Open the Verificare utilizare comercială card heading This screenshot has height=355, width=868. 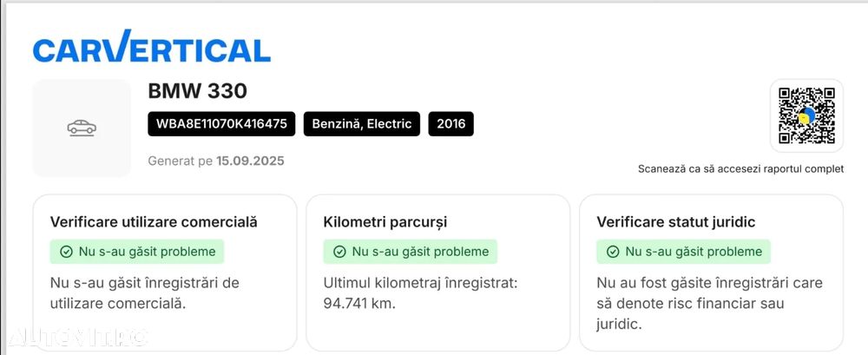point(154,222)
